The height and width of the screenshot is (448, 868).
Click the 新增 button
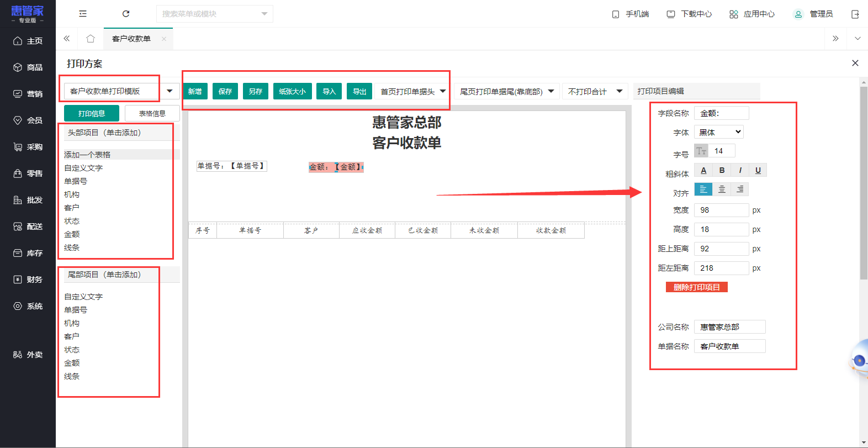(195, 91)
